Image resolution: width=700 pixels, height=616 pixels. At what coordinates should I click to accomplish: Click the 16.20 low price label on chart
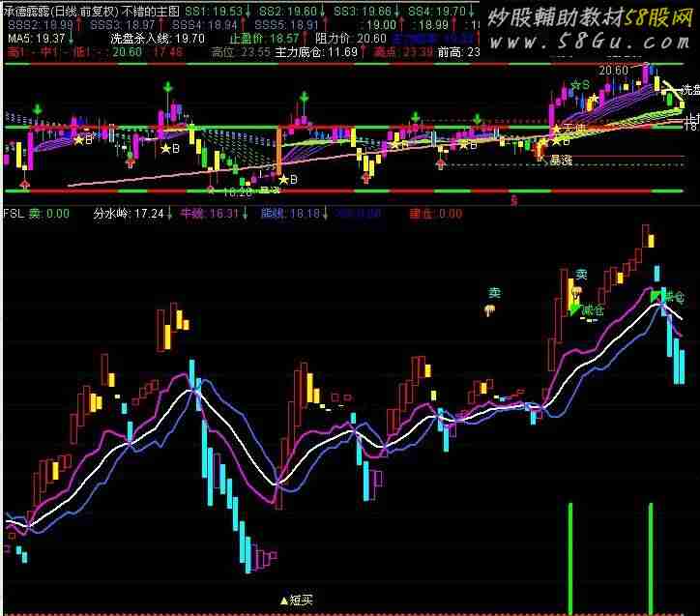coord(238,192)
